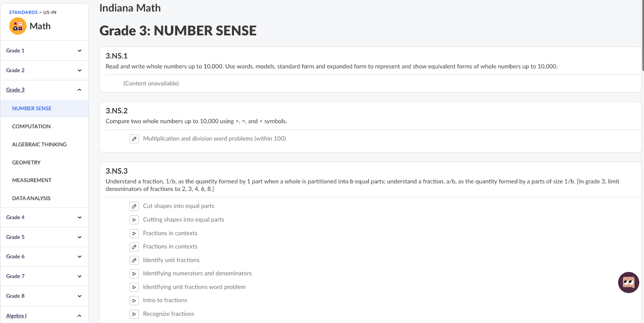Click the play icon beside Identifying numerators and denominators
The width and height of the screenshot is (644, 323).
pyautogui.click(x=134, y=274)
